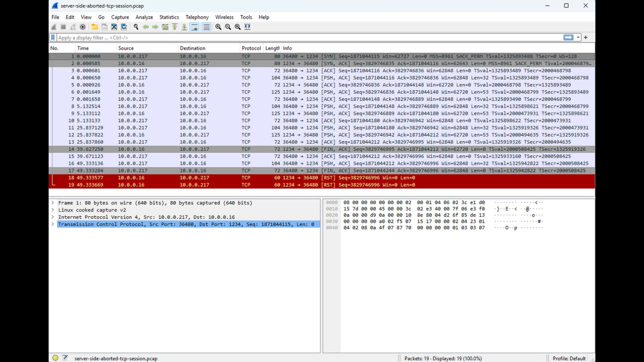Reset text to normal size icon
This screenshot has width=644, height=362.
point(238,27)
